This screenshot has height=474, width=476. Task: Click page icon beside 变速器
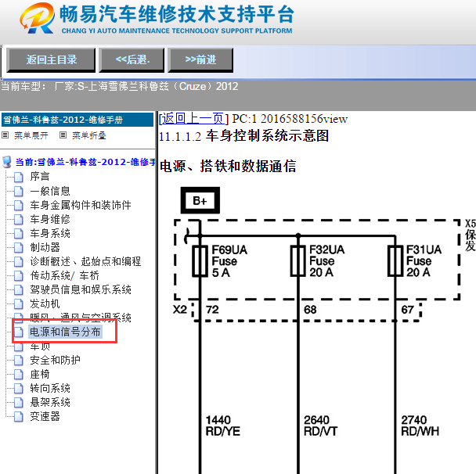19,416
